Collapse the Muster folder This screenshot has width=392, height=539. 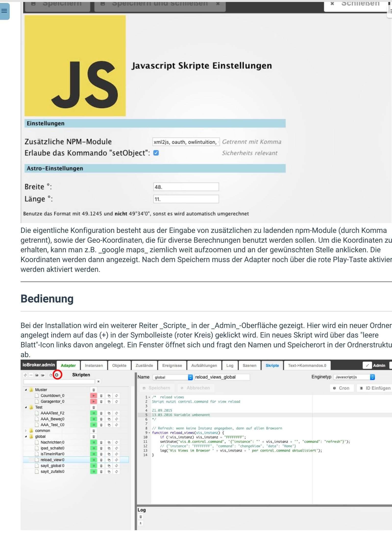(26, 390)
